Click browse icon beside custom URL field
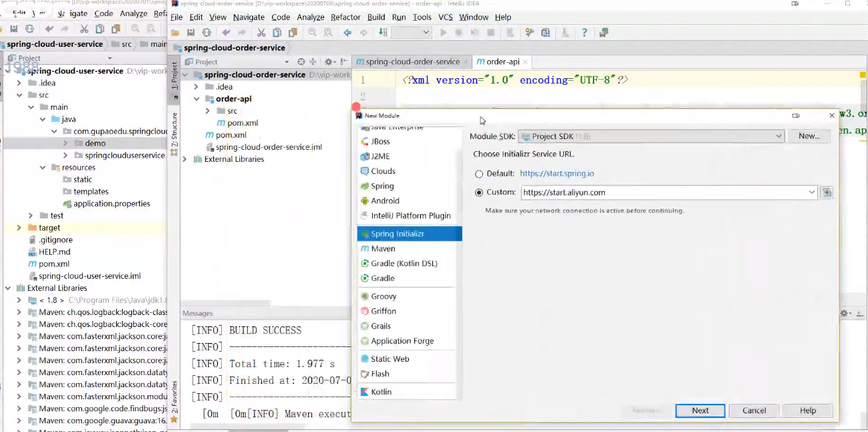This screenshot has width=868, height=432. [x=827, y=193]
